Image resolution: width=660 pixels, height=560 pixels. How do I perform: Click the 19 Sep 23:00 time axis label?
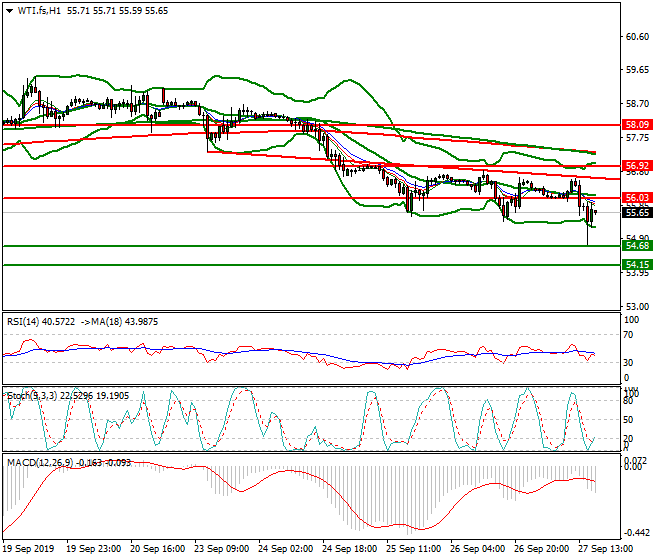pyautogui.click(x=94, y=549)
